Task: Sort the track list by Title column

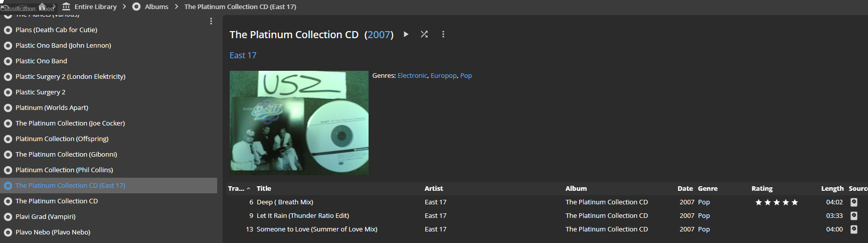Action: click(x=264, y=188)
